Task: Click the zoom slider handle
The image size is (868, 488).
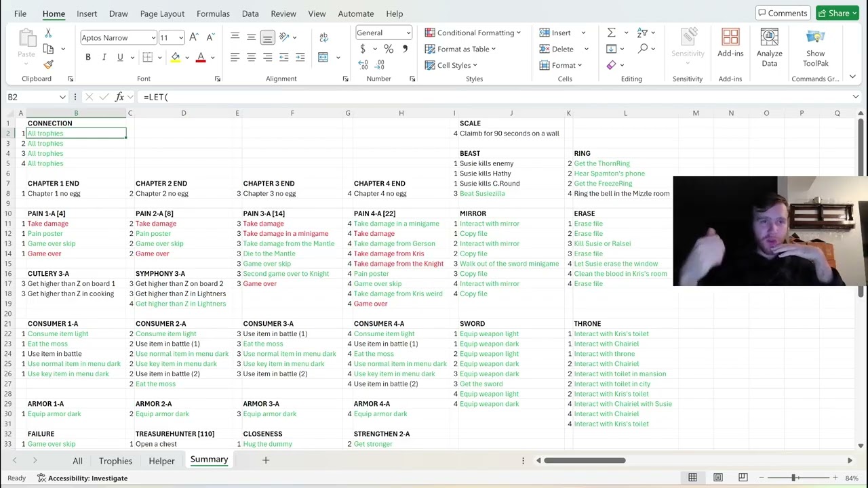Action: click(x=793, y=478)
